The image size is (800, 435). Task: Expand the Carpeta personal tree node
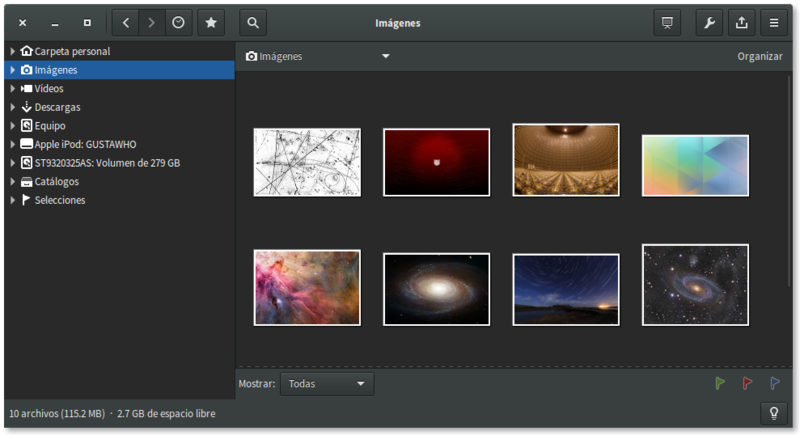point(12,51)
